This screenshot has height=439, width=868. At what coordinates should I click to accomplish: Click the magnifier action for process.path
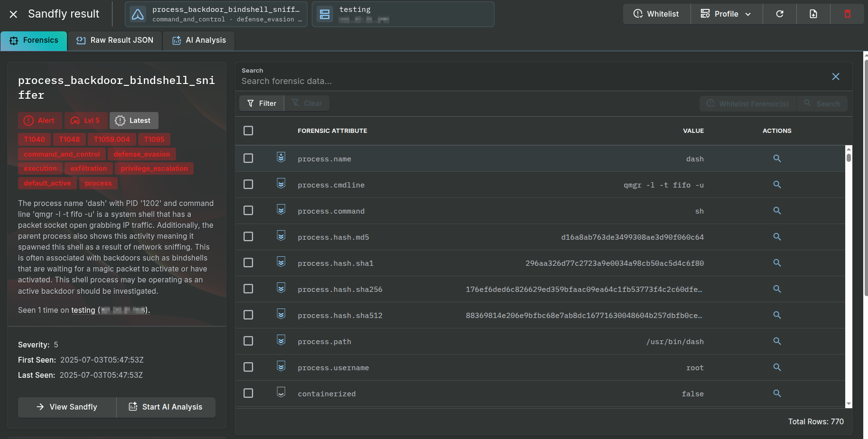pos(777,341)
